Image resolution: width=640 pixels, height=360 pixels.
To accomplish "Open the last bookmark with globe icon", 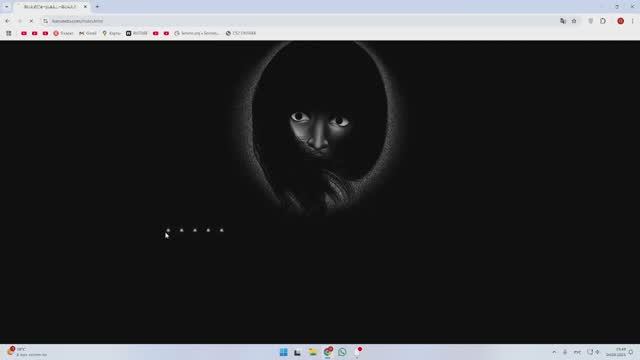I will 241,33.
